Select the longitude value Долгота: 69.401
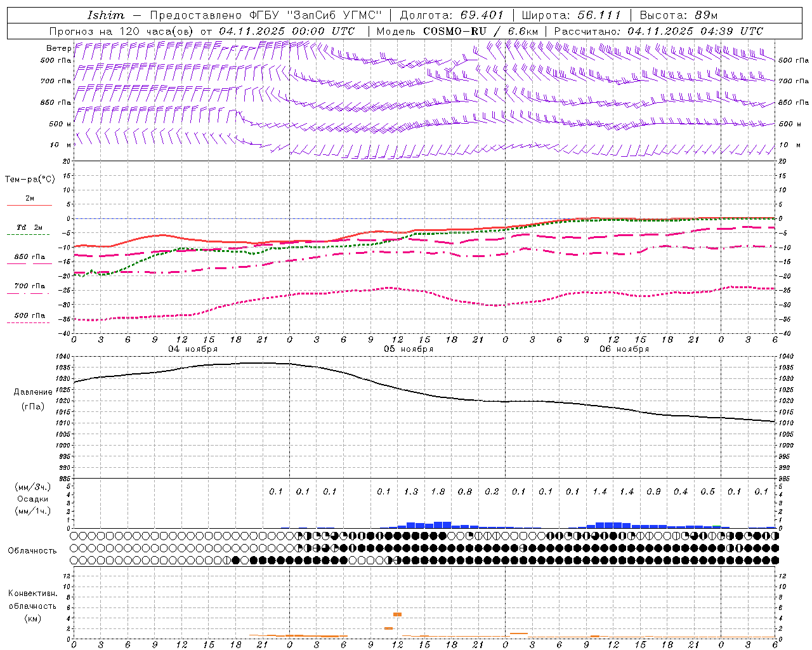The height and width of the screenshot is (650, 812). 452,15
